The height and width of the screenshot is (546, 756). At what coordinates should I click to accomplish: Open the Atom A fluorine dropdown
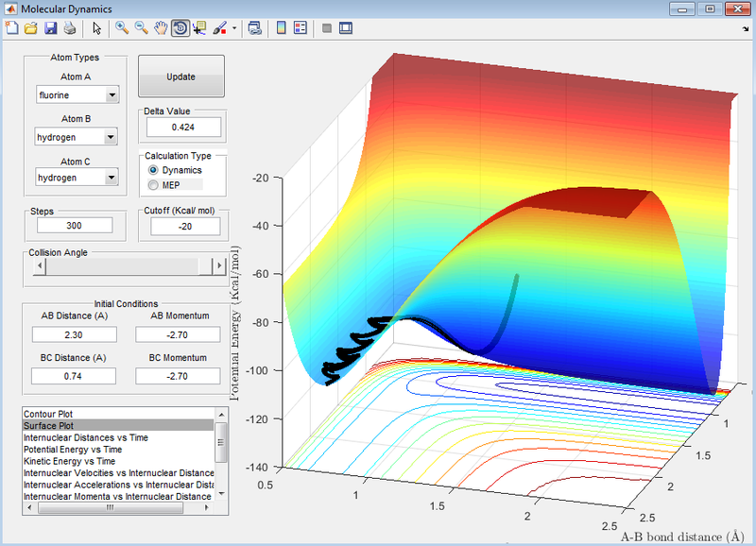tap(77, 94)
